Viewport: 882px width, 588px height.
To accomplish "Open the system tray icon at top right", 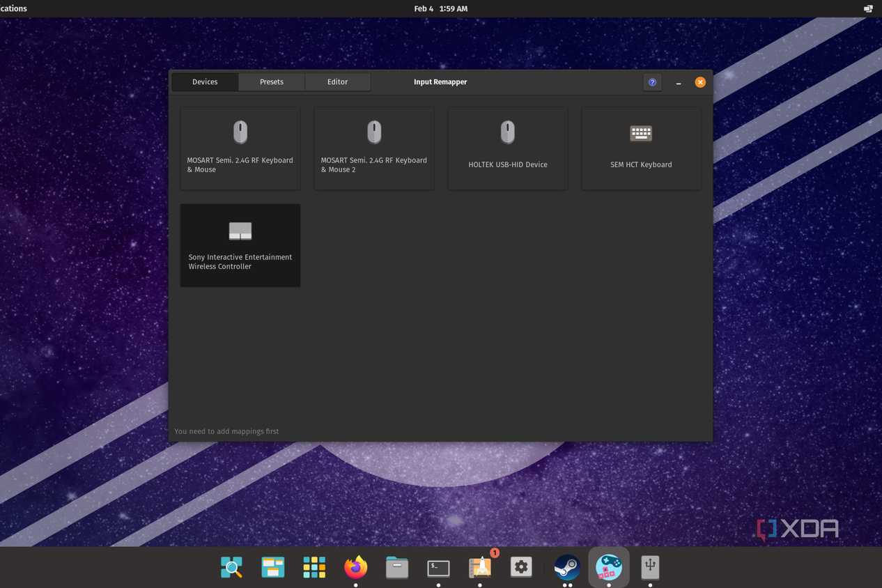I will 868,9.
